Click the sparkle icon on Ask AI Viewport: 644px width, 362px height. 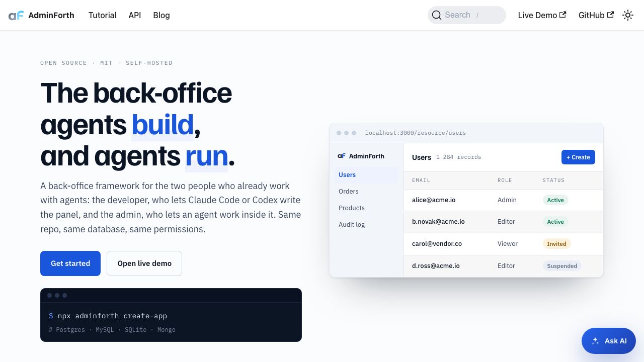click(595, 341)
